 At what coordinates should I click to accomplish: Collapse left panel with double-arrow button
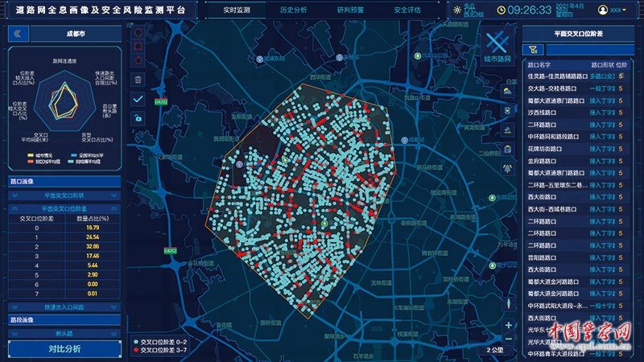point(18,34)
